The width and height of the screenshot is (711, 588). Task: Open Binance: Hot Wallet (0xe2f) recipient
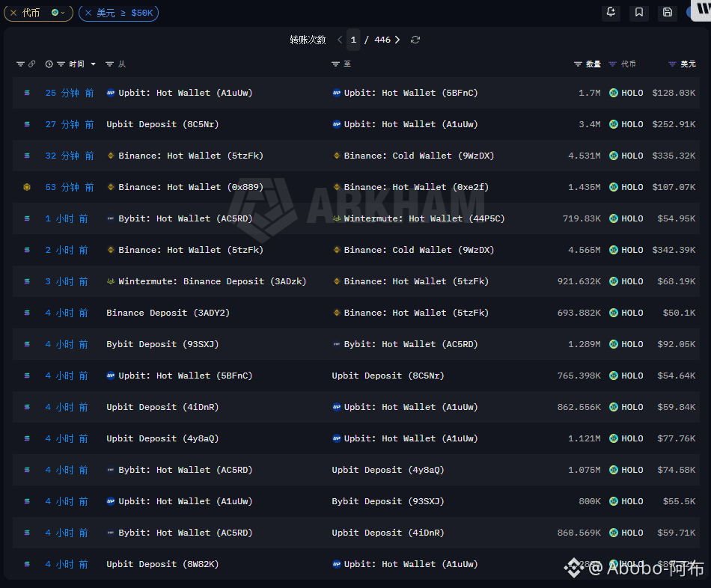pyautogui.click(x=416, y=187)
